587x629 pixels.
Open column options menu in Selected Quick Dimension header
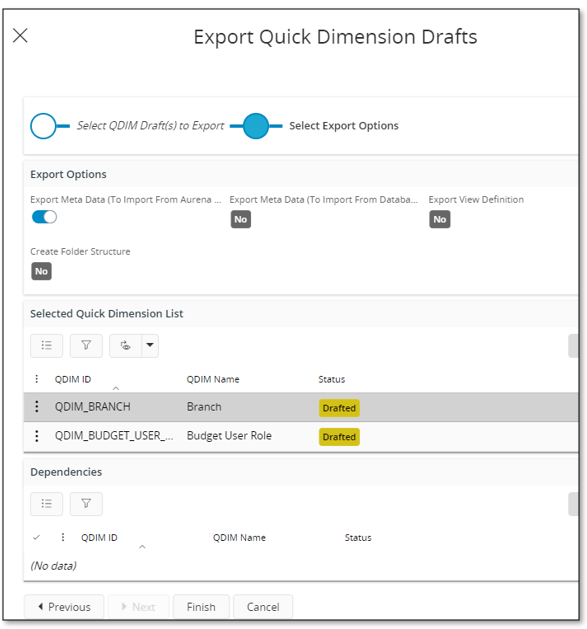pyautogui.click(x=37, y=379)
